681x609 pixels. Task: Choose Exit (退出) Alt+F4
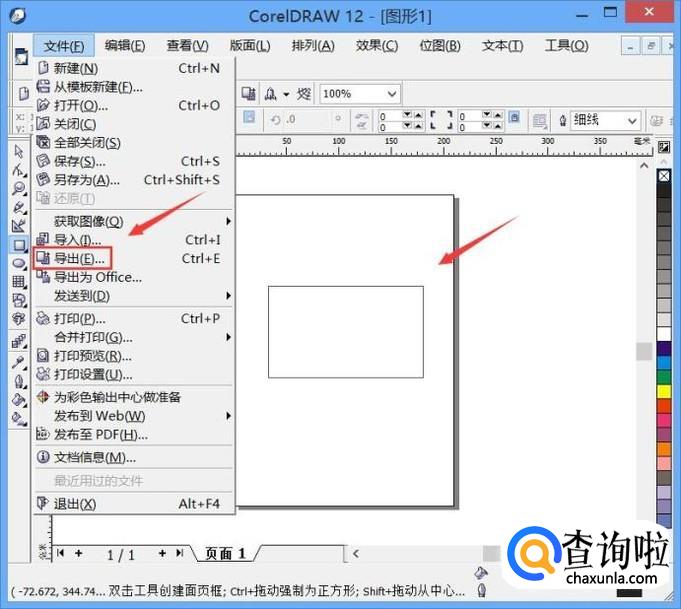point(135,504)
